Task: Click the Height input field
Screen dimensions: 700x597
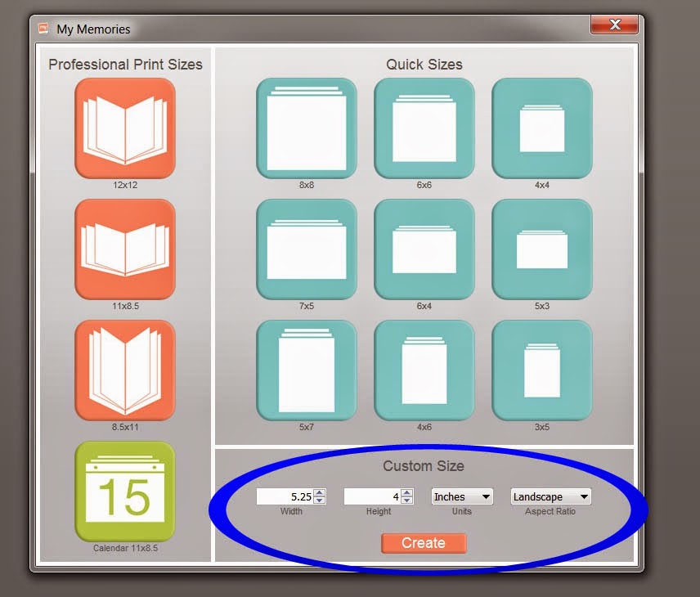Action: tap(372, 496)
